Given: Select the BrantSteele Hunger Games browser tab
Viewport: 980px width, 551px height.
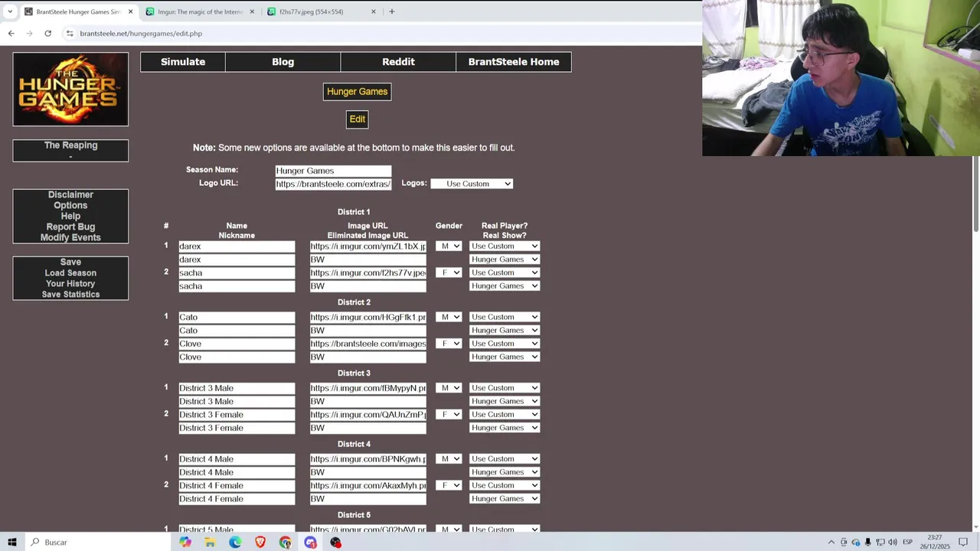Looking at the screenshot, I should tap(77, 11).
